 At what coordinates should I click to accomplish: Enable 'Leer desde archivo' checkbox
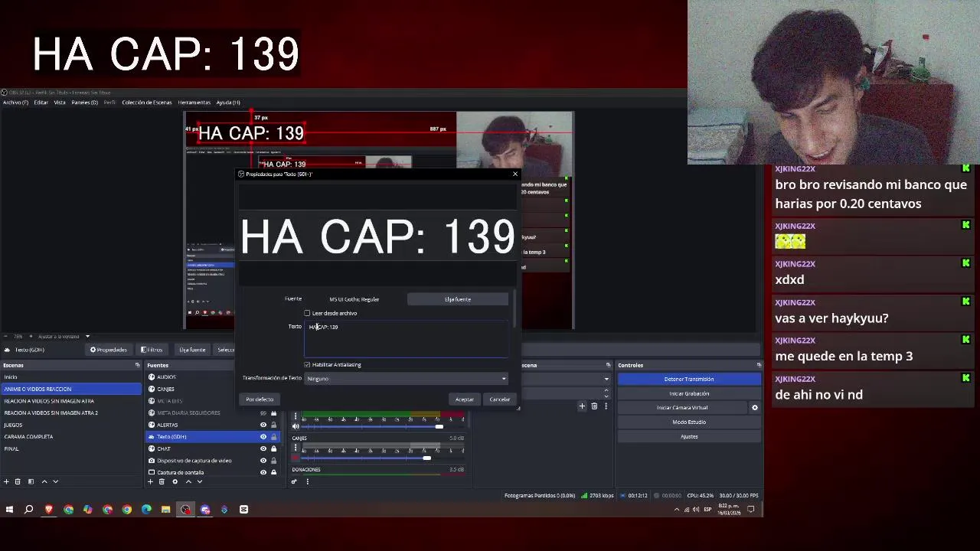[307, 313]
